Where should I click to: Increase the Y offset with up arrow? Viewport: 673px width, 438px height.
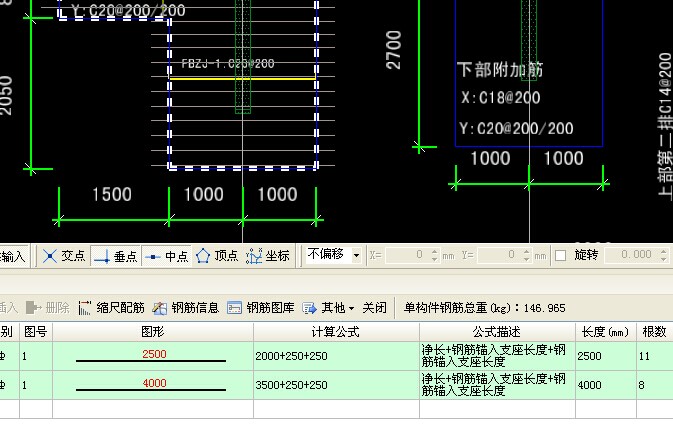click(x=527, y=251)
